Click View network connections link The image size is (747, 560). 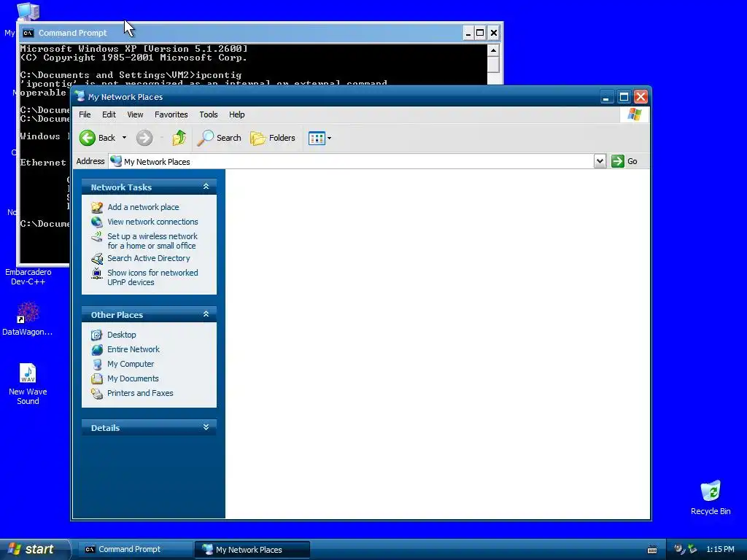[x=152, y=222]
